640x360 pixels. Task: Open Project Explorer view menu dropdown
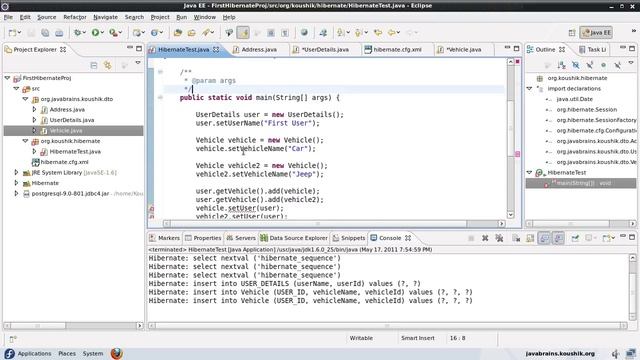click(x=138, y=63)
